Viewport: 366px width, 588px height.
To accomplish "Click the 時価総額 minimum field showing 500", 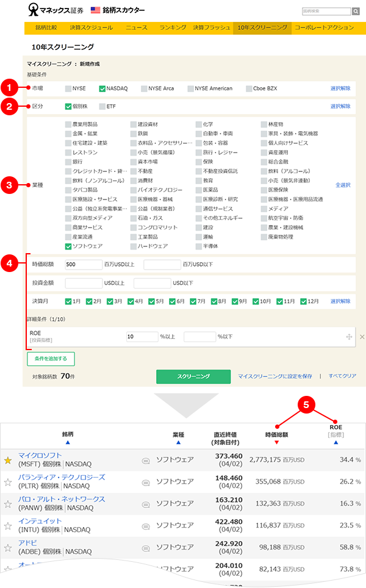I will [x=84, y=264].
